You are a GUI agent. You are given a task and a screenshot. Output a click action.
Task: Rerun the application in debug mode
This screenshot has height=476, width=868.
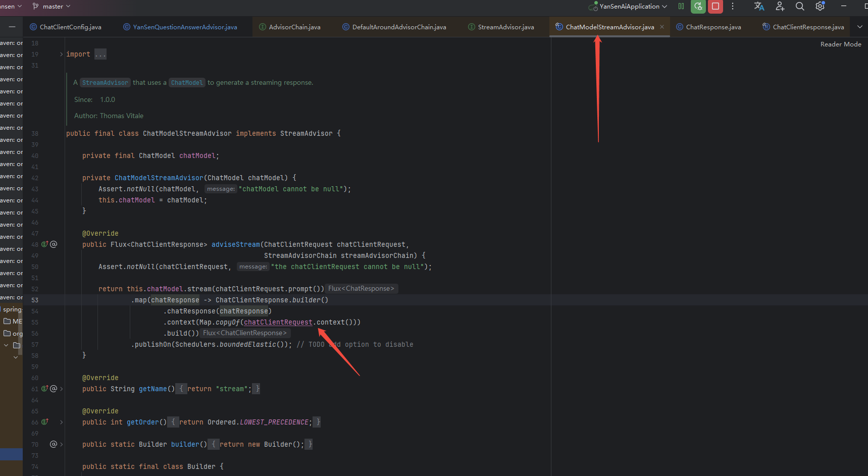[698, 7]
